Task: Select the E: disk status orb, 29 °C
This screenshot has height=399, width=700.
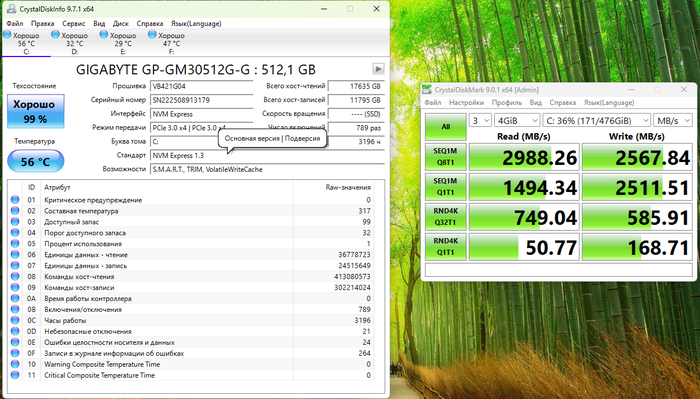Action: [104, 34]
